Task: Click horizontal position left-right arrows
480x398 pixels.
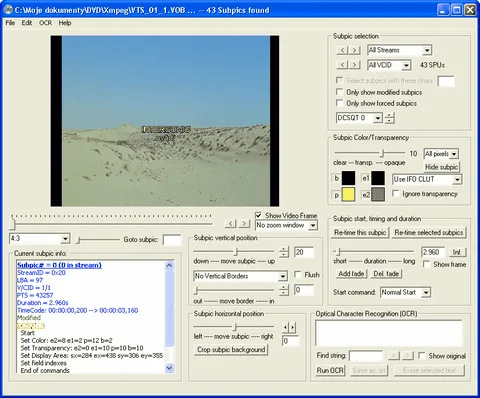Action: pos(289,327)
